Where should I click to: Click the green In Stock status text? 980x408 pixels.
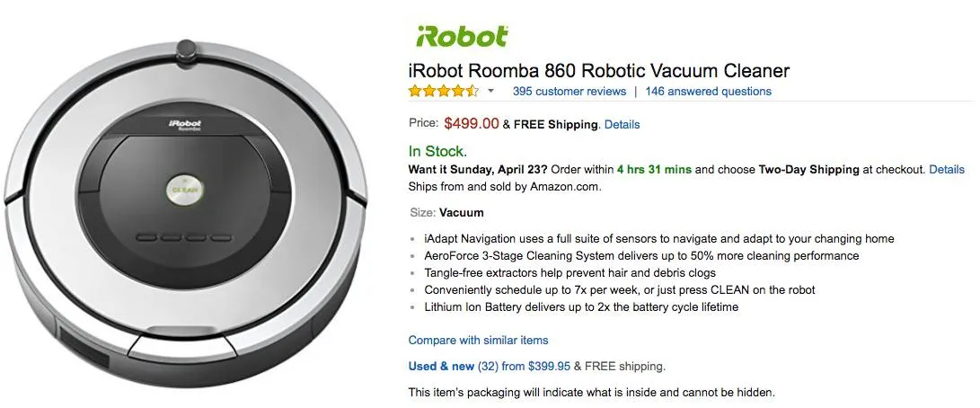(437, 151)
